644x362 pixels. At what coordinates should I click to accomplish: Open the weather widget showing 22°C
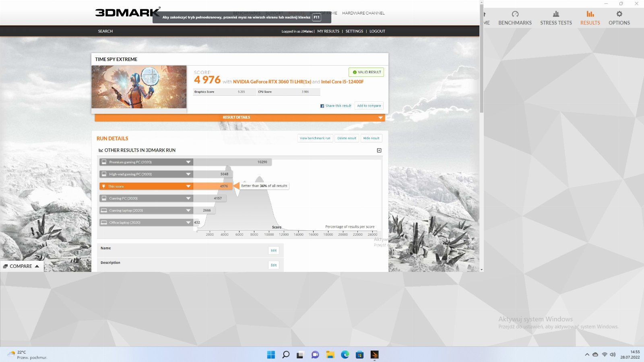(27, 355)
